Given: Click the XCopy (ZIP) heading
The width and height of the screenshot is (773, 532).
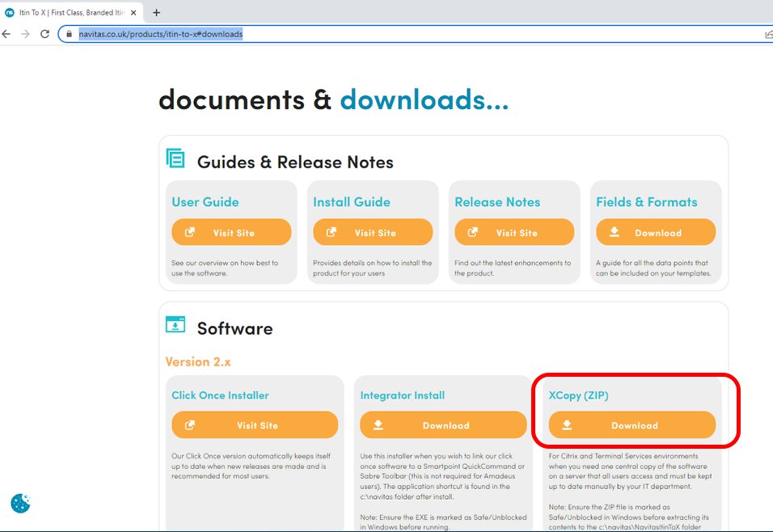Looking at the screenshot, I should click(578, 395).
